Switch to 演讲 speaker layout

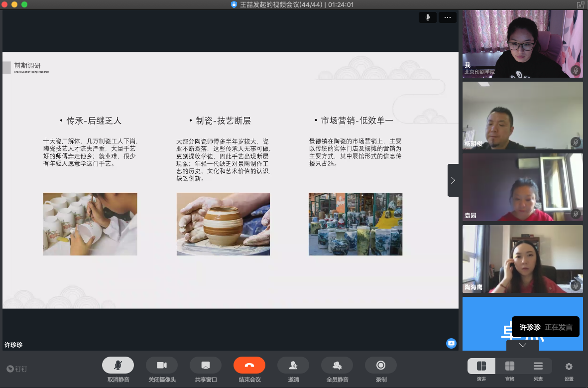pyautogui.click(x=481, y=367)
